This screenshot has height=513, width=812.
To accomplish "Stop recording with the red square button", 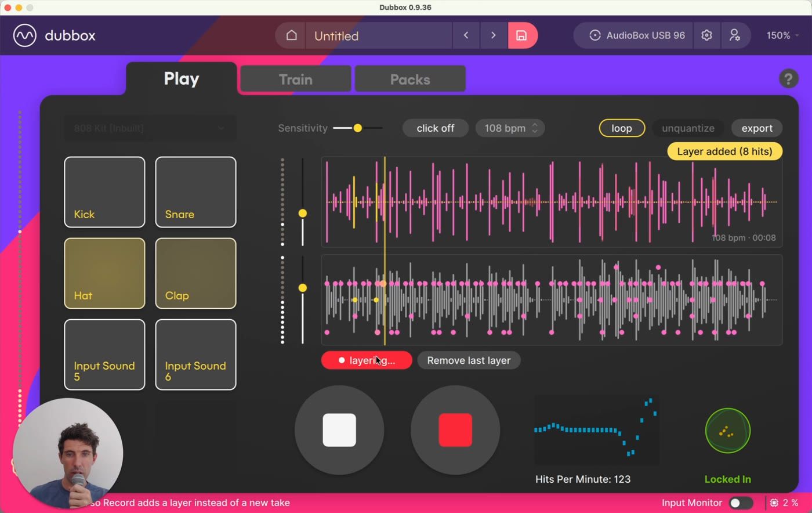I will [455, 430].
